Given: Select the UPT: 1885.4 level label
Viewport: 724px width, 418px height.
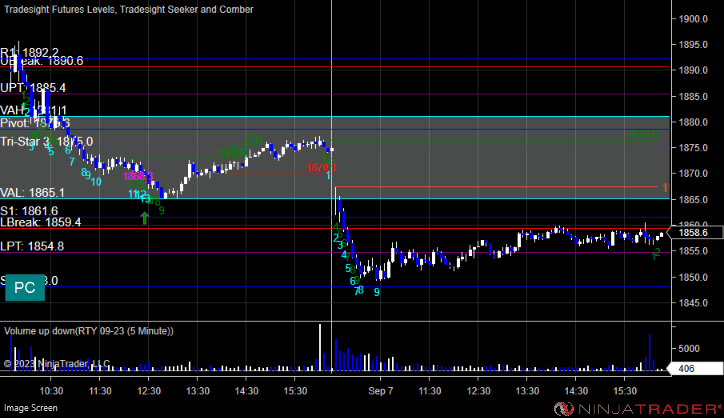Looking at the screenshot, I should 33,88.
